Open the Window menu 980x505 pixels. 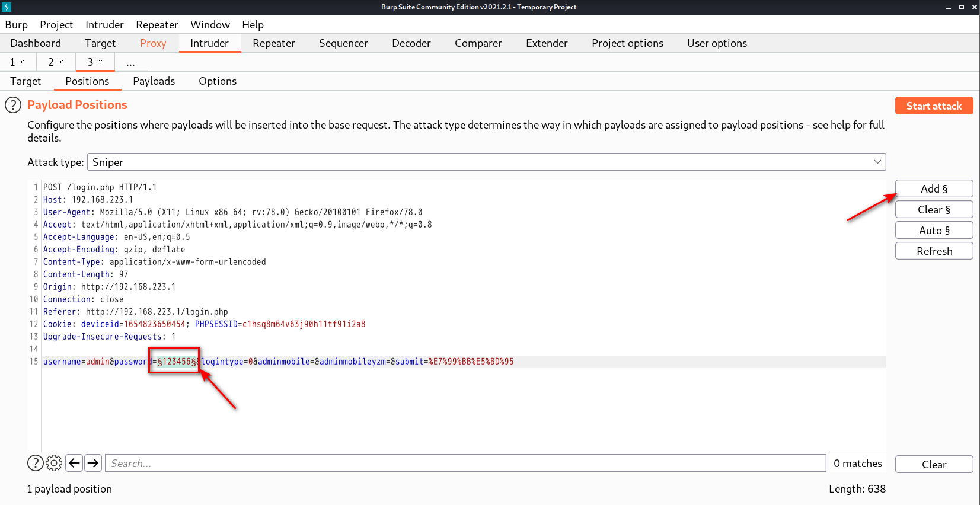[210, 25]
